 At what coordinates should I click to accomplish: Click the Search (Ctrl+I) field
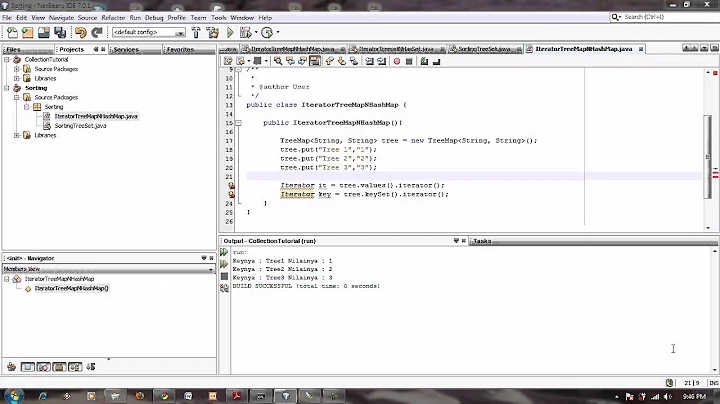click(664, 17)
